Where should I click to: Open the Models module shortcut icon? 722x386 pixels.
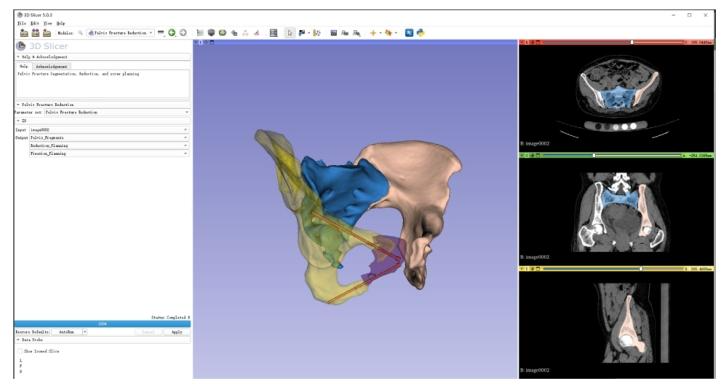coord(222,33)
